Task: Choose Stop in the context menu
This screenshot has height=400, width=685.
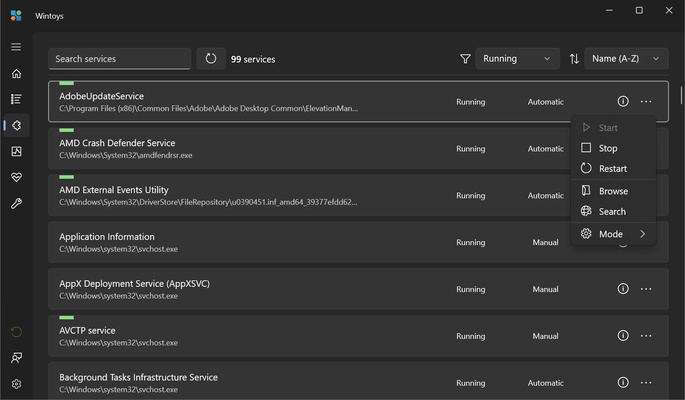Action: [613, 148]
